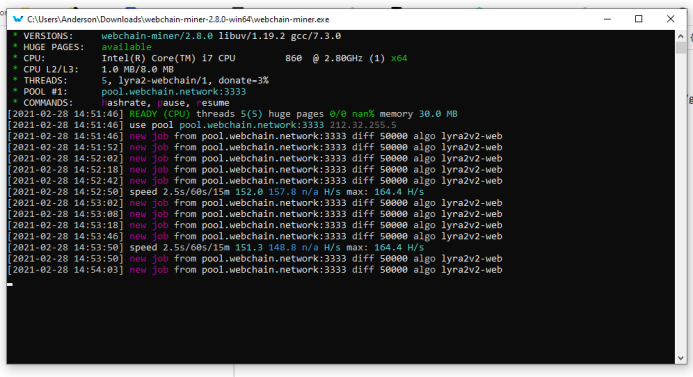Click the '1.0 MB/8.0 MB' cache value
Screen dimensions: 693x377
(137, 69)
